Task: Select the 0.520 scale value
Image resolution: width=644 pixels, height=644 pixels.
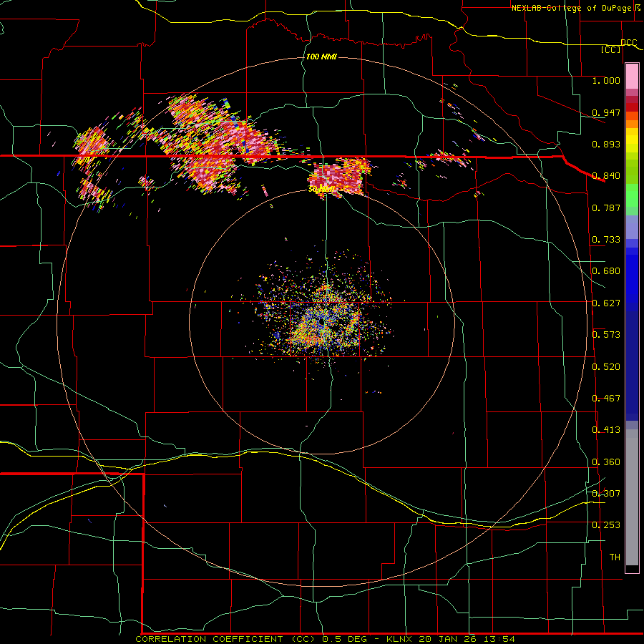Action: coord(606,367)
